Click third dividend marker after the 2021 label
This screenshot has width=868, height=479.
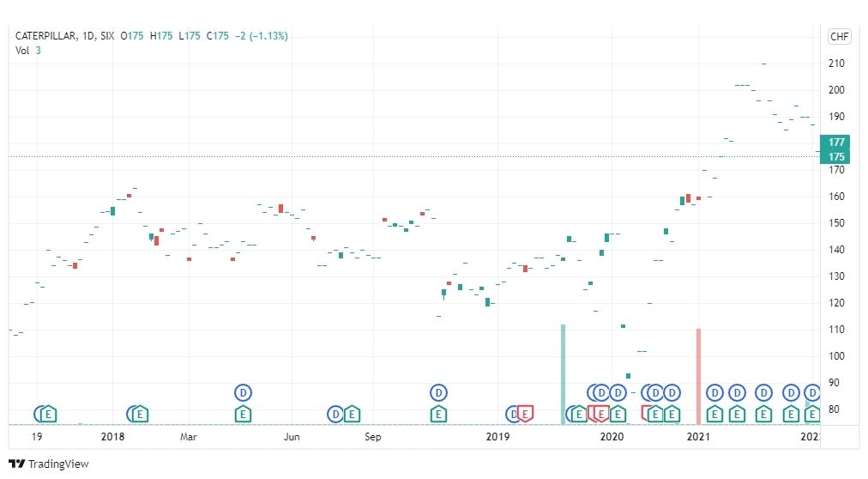(764, 392)
